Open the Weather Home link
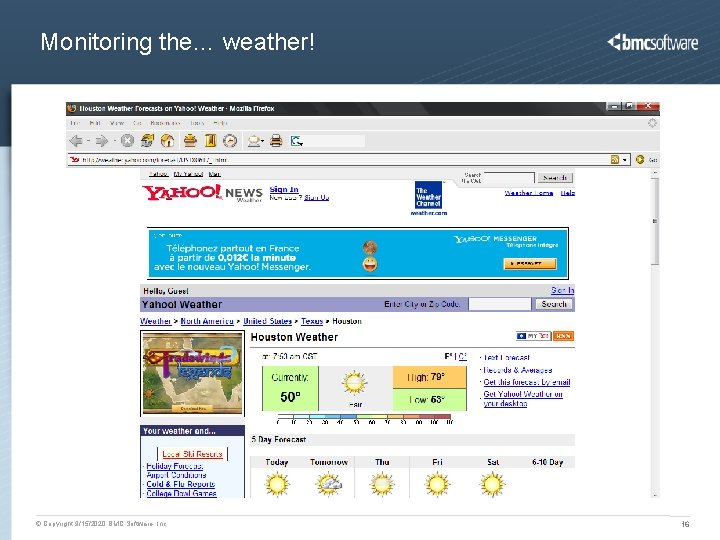This screenshot has height=540, width=720. coord(529,193)
